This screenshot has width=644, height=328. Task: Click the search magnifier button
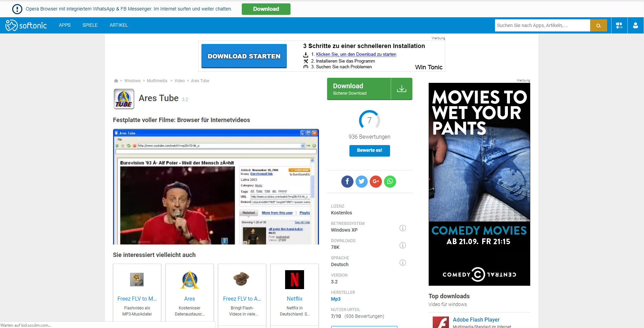pyautogui.click(x=599, y=25)
